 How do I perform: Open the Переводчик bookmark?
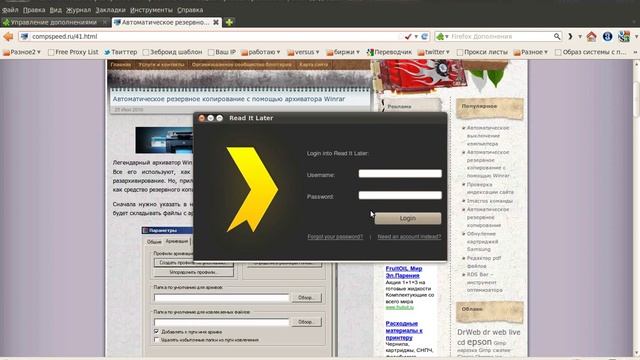pos(389,52)
